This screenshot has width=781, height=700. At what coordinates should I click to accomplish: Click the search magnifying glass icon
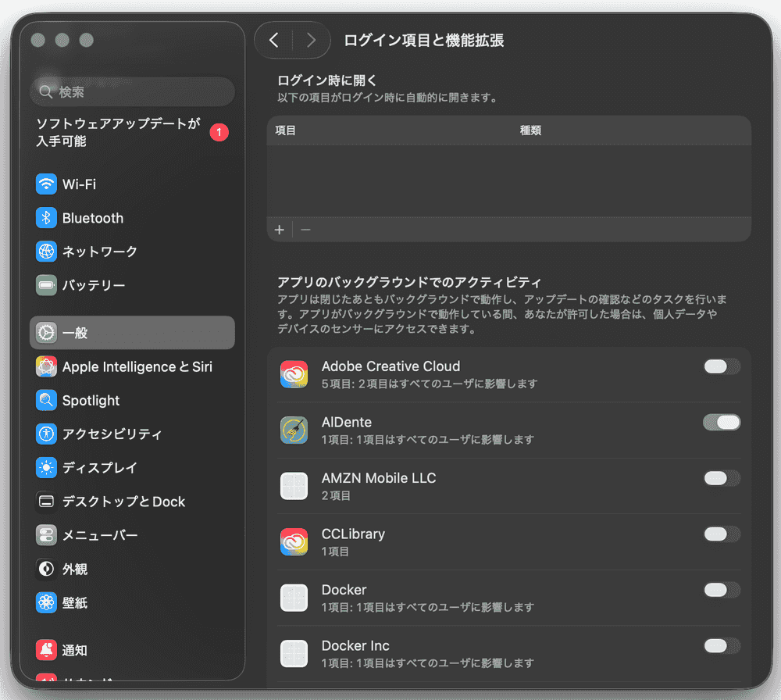point(46,91)
